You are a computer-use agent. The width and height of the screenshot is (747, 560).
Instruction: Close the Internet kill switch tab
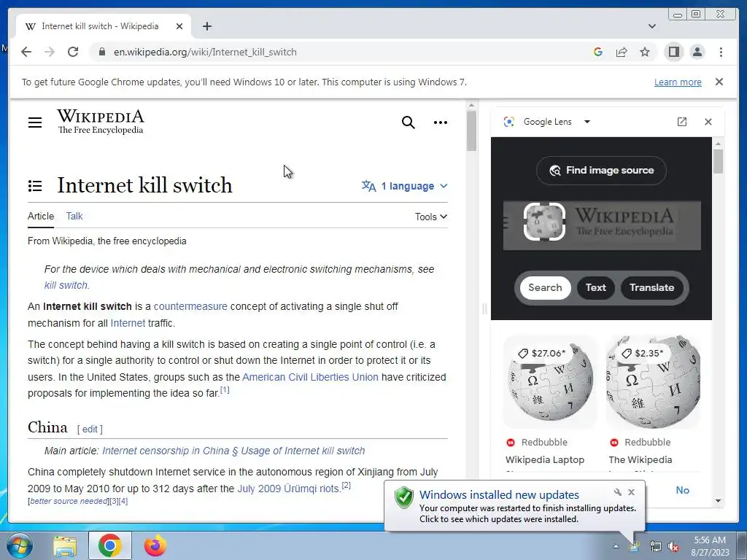click(x=179, y=26)
